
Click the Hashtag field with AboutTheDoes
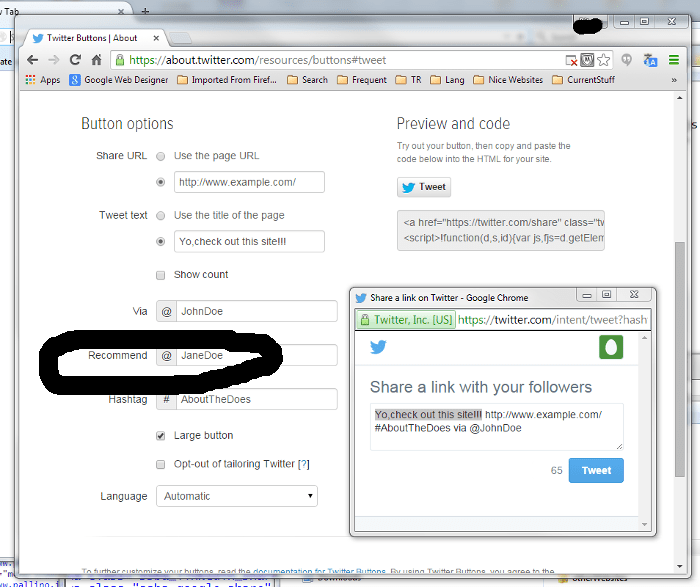(257, 399)
